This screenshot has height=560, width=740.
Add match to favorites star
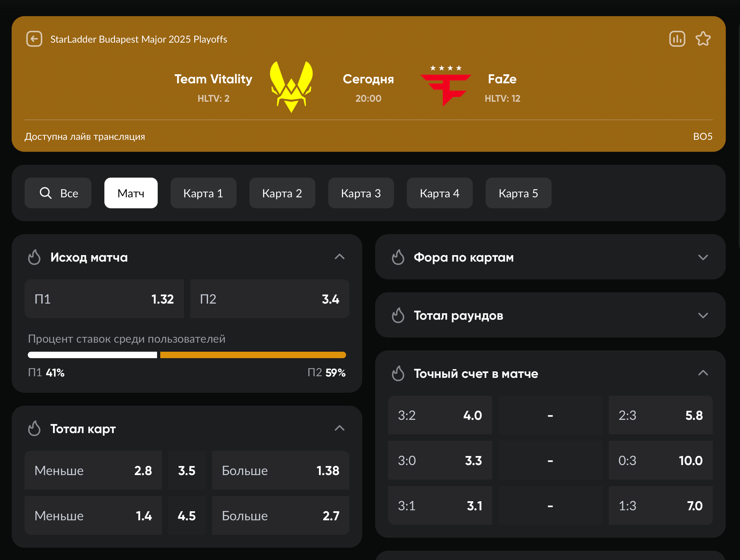click(703, 39)
